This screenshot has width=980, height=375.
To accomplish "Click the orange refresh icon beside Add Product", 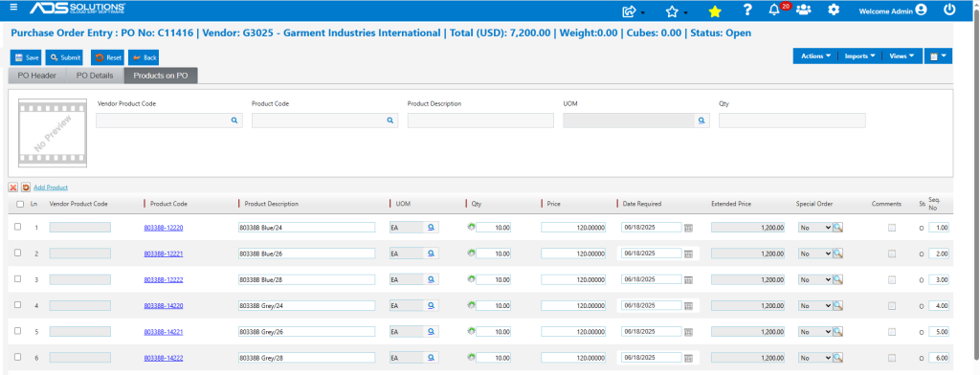I will [26, 187].
